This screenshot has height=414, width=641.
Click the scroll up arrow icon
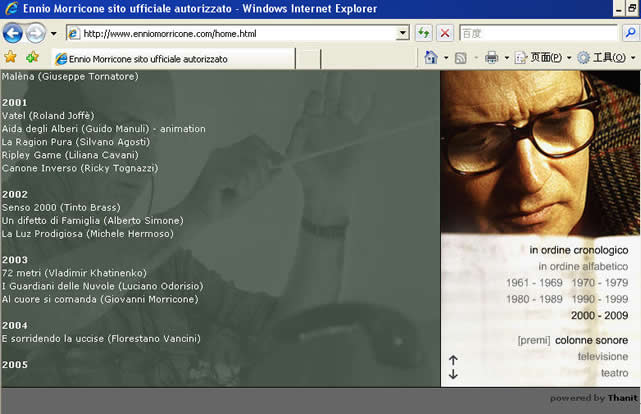(453, 360)
